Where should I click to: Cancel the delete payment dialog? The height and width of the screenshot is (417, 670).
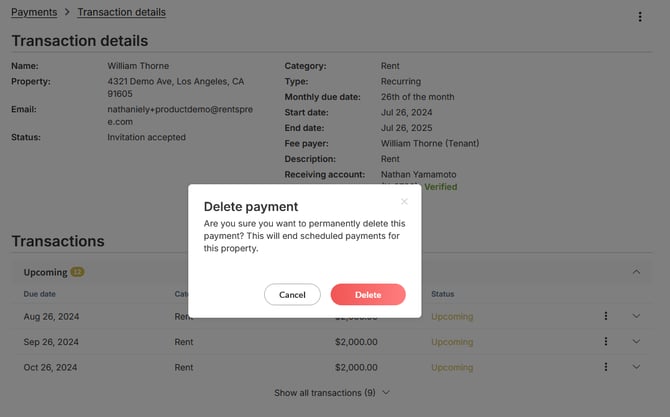pyautogui.click(x=292, y=294)
